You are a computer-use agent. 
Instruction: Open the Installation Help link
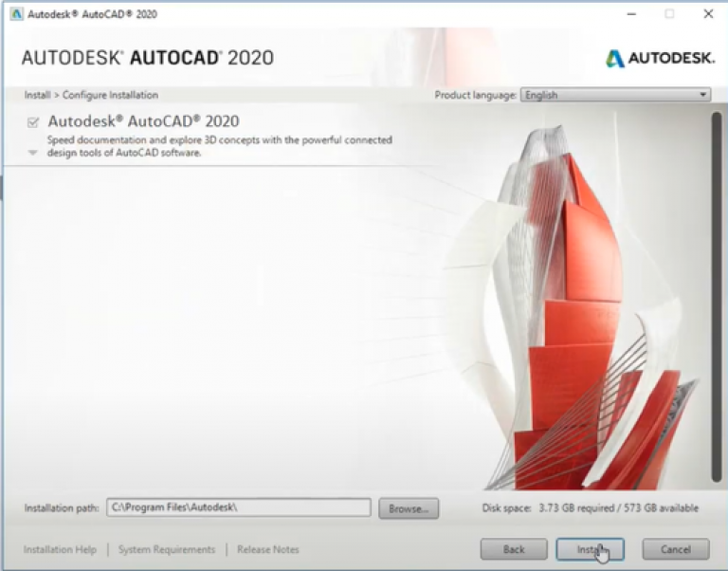tap(60, 549)
